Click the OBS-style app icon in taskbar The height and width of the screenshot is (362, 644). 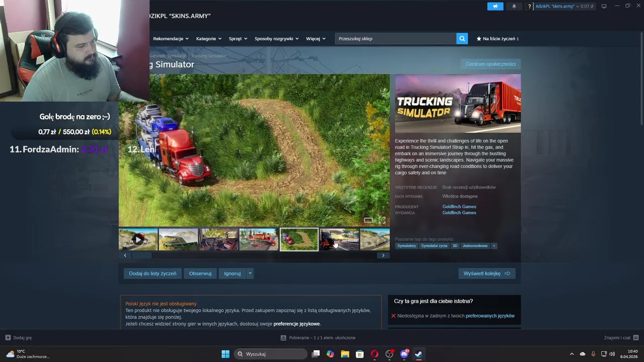(389, 354)
